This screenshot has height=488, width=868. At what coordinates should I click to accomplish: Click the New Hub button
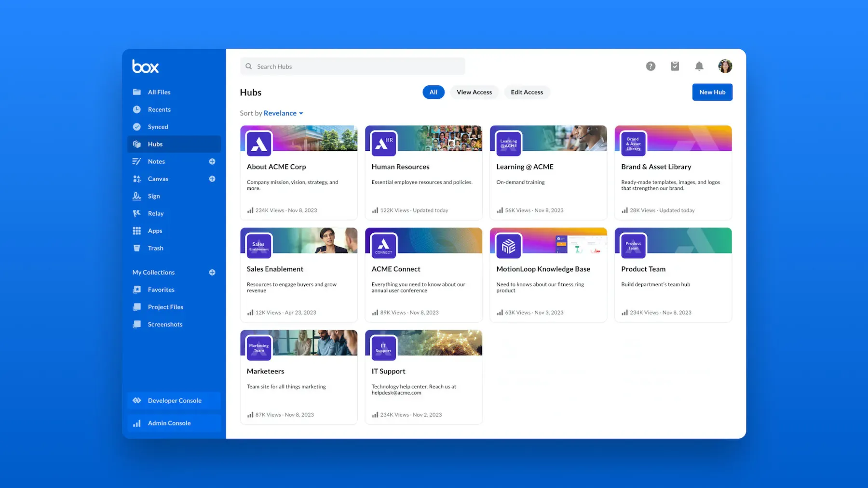tap(712, 92)
